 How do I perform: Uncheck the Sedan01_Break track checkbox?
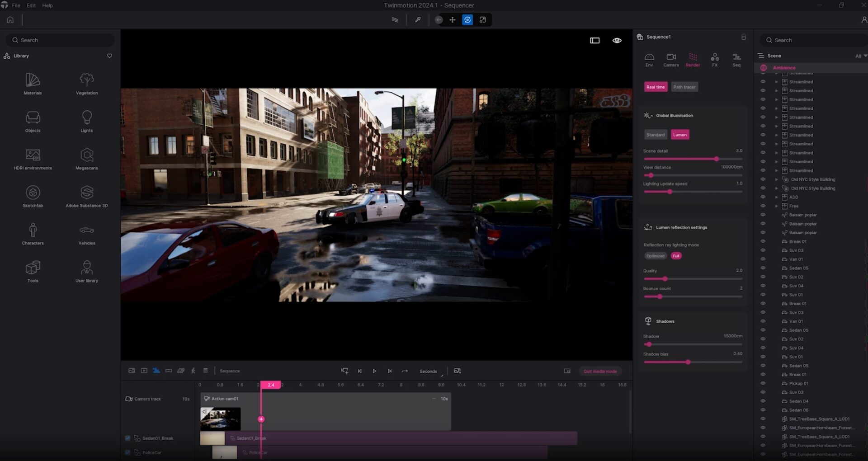(127, 438)
